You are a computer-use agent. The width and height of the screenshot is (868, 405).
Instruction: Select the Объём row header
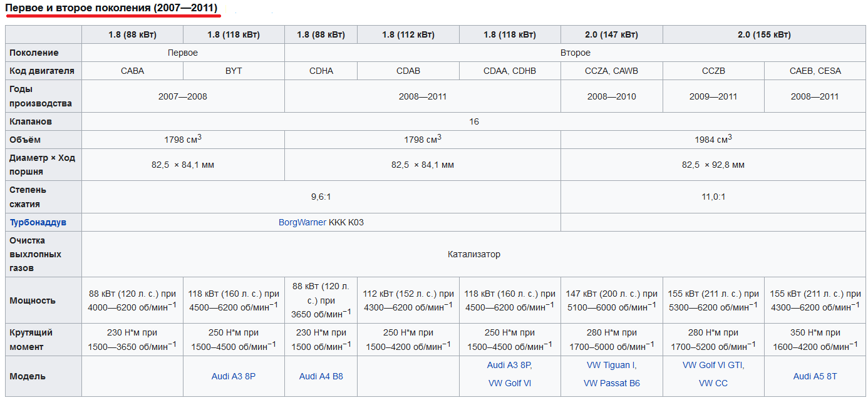click(44, 140)
